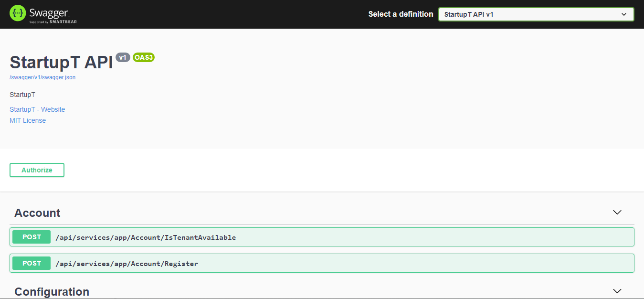
Task: Visit the StartupT - Website link
Action: (x=37, y=109)
